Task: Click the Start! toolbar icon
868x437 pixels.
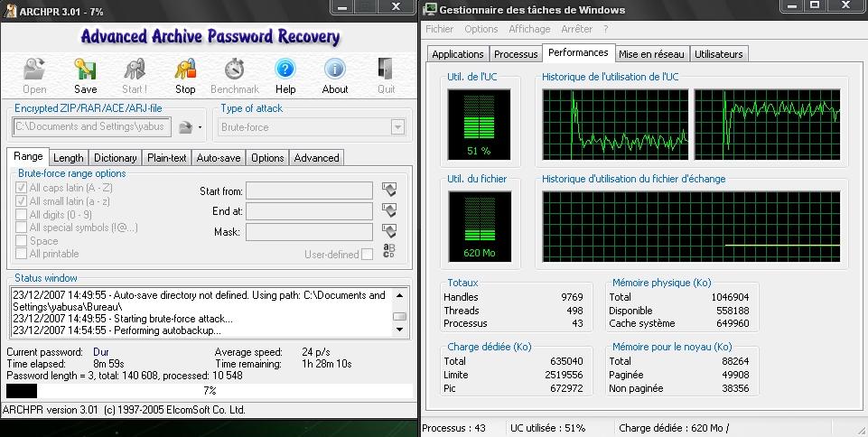Action: [x=135, y=70]
